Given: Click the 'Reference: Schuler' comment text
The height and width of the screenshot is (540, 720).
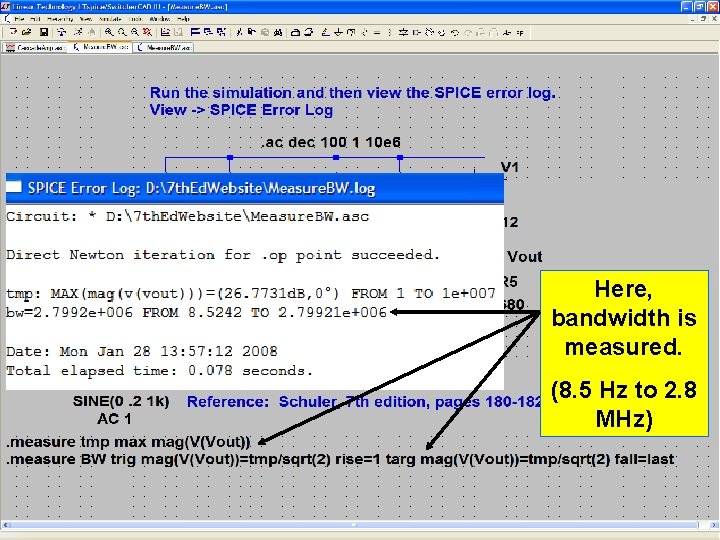Looking at the screenshot, I should coord(364,402).
